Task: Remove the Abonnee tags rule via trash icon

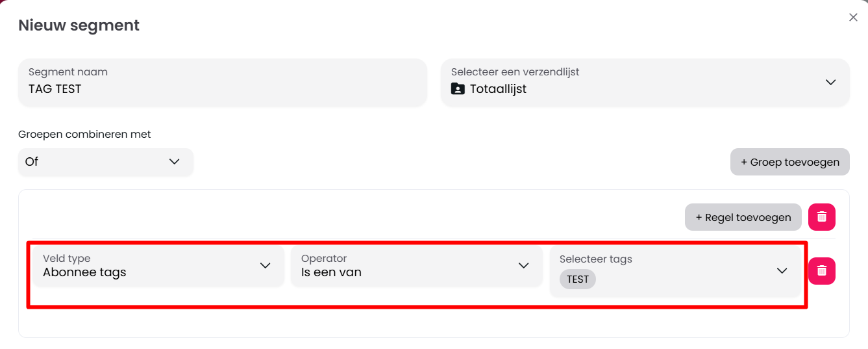Action: point(821,271)
